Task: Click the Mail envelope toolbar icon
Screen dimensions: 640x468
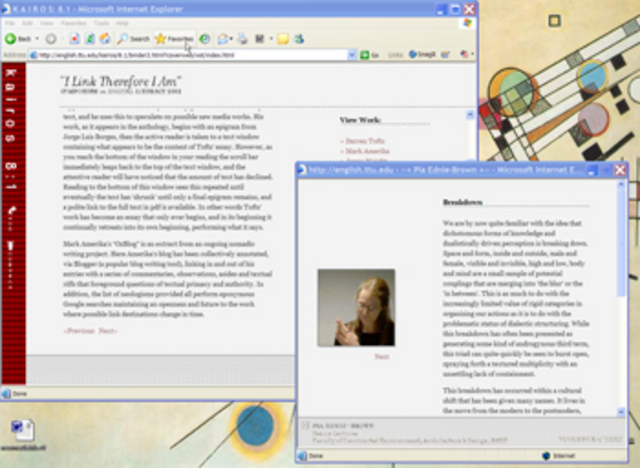Action: (222, 39)
